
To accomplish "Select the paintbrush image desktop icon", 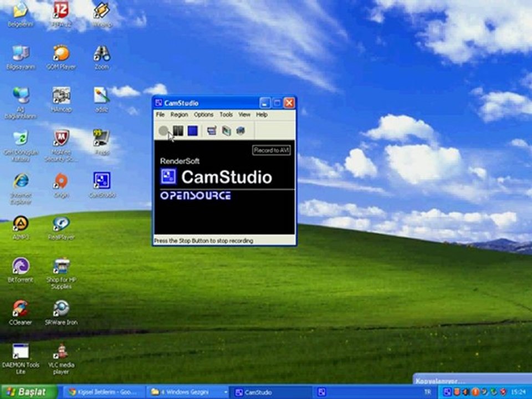I will (x=102, y=100).
